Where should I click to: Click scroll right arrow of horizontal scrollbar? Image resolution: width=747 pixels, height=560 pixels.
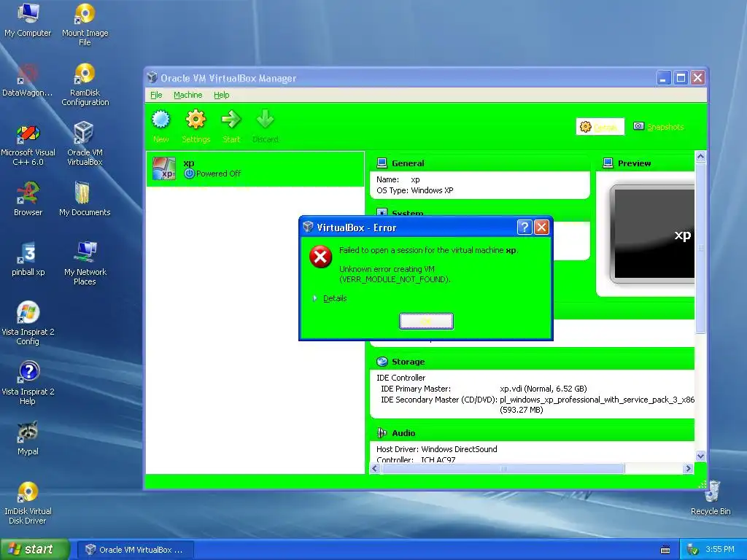(x=688, y=469)
